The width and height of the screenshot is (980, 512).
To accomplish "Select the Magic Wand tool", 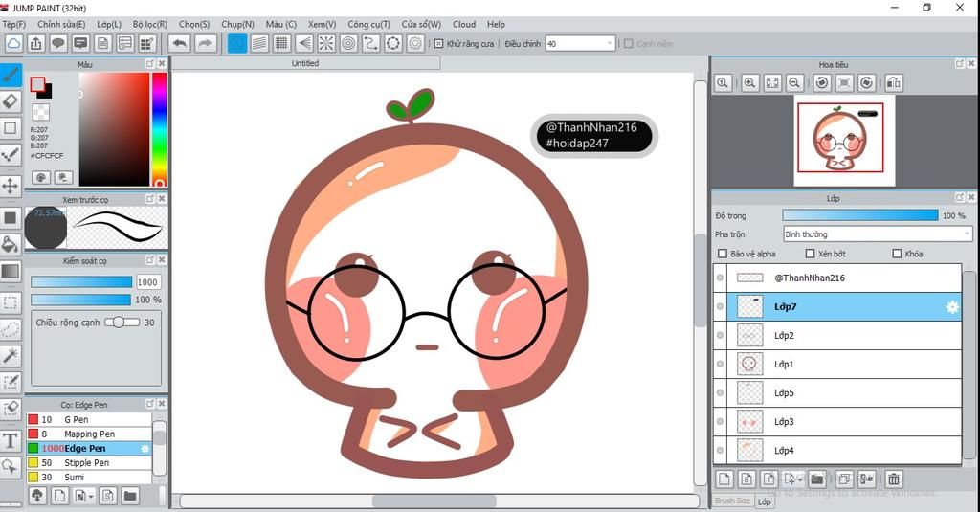I will [11, 356].
